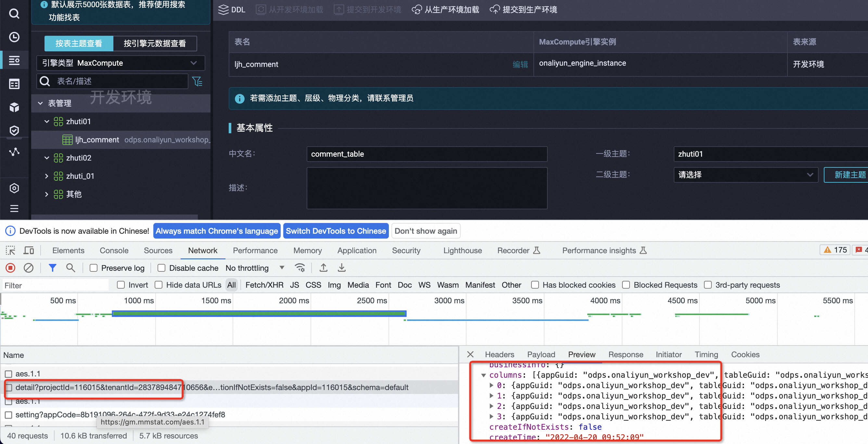Enable Disable cache checkbox
868x444 pixels.
(161, 268)
